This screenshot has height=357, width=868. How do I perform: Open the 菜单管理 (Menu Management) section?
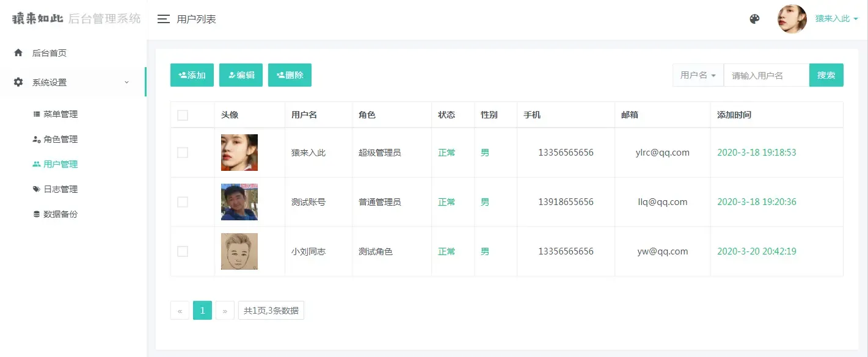coord(61,114)
